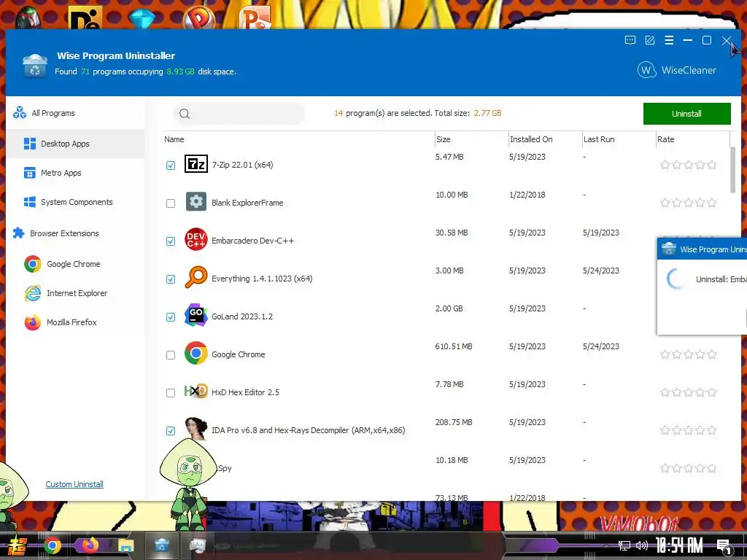Image resolution: width=747 pixels, height=560 pixels.
Task: Select System Components category
Action: (x=75, y=202)
